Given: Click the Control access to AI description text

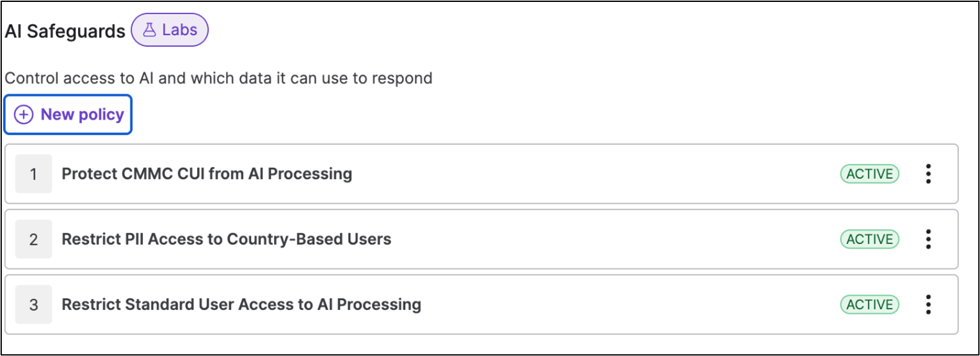Looking at the screenshot, I should click(218, 78).
